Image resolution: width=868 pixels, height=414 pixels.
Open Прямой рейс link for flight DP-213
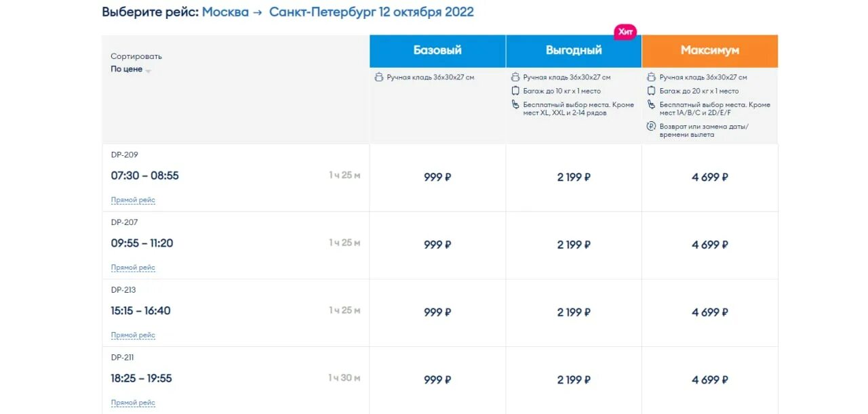pos(133,335)
